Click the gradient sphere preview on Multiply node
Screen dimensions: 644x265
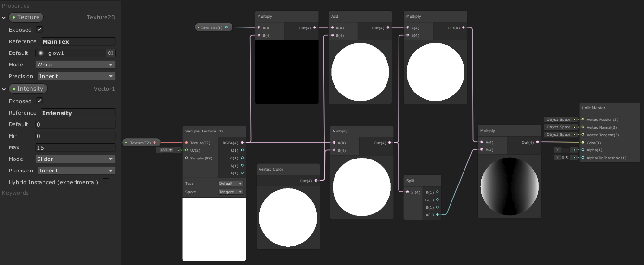[509, 186]
